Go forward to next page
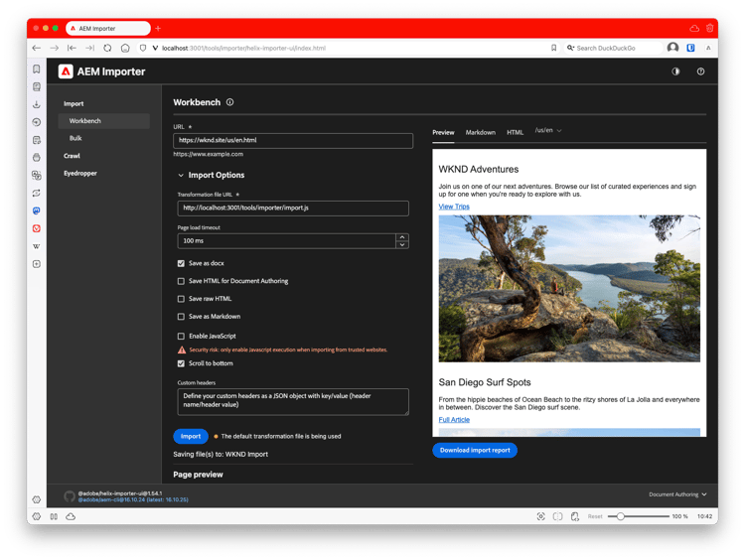Screen dimensions: 745x560 tap(55, 48)
